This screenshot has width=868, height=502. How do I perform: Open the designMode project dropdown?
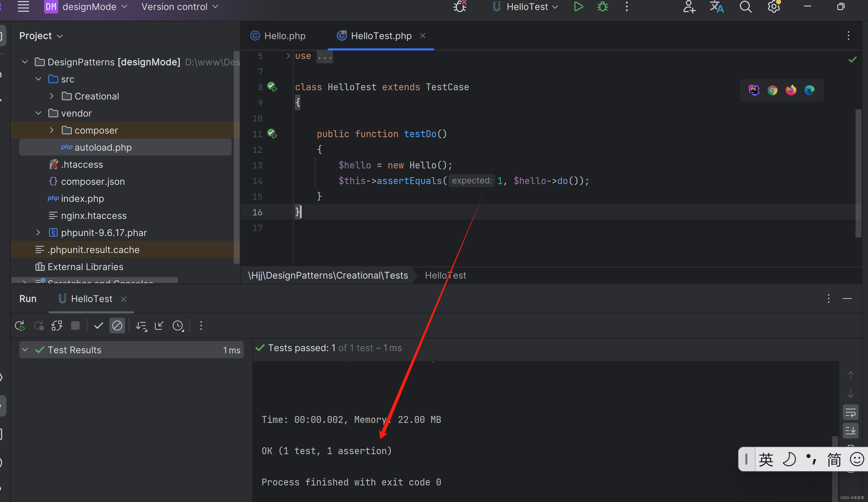click(86, 7)
